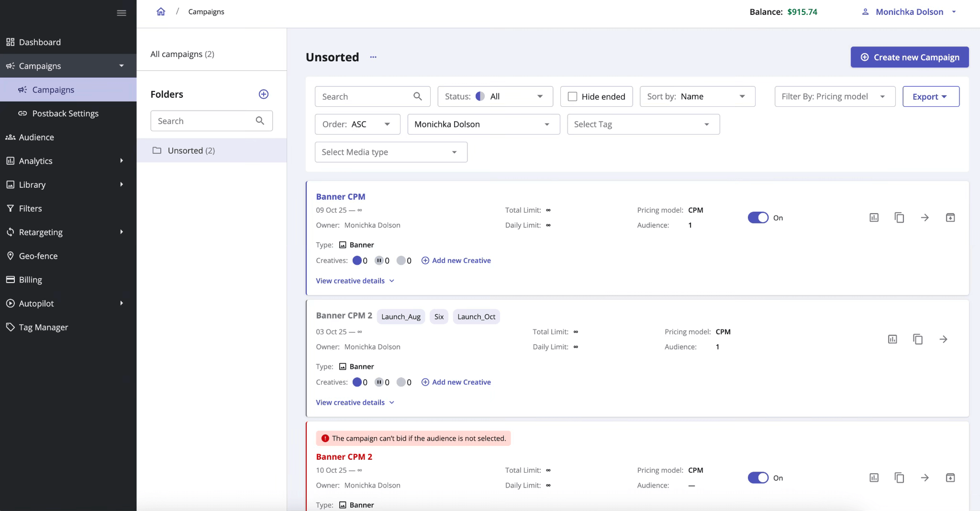
Task: Add a new folder with plus icon
Action: pos(264,94)
